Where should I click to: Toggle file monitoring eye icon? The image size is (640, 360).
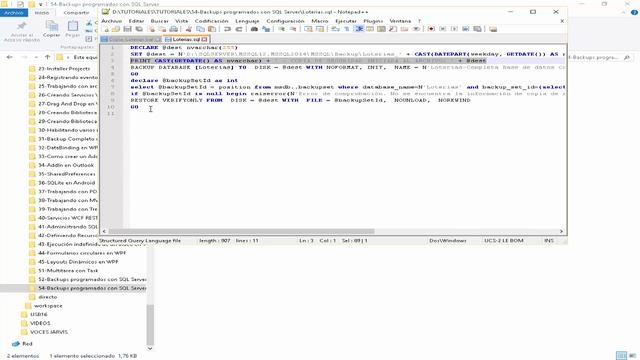click(x=416, y=29)
